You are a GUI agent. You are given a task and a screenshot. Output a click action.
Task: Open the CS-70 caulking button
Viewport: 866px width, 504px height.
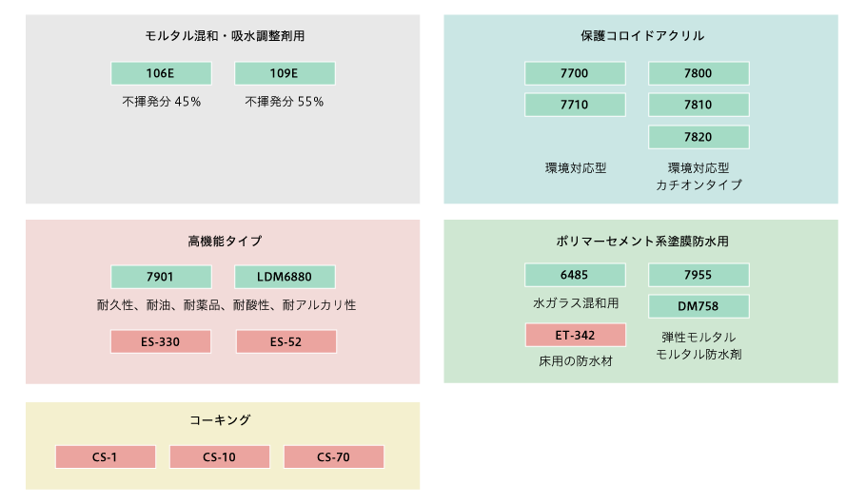pyautogui.click(x=334, y=456)
